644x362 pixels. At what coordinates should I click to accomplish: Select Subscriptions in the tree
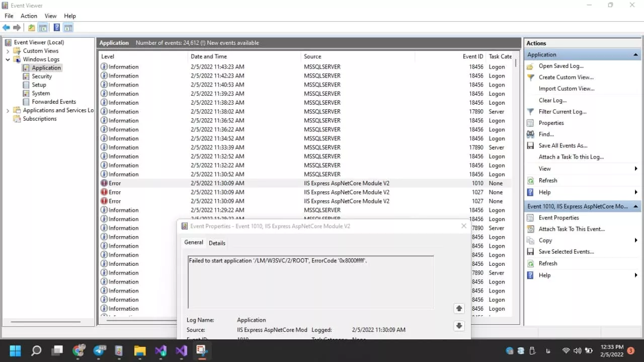click(40, 119)
